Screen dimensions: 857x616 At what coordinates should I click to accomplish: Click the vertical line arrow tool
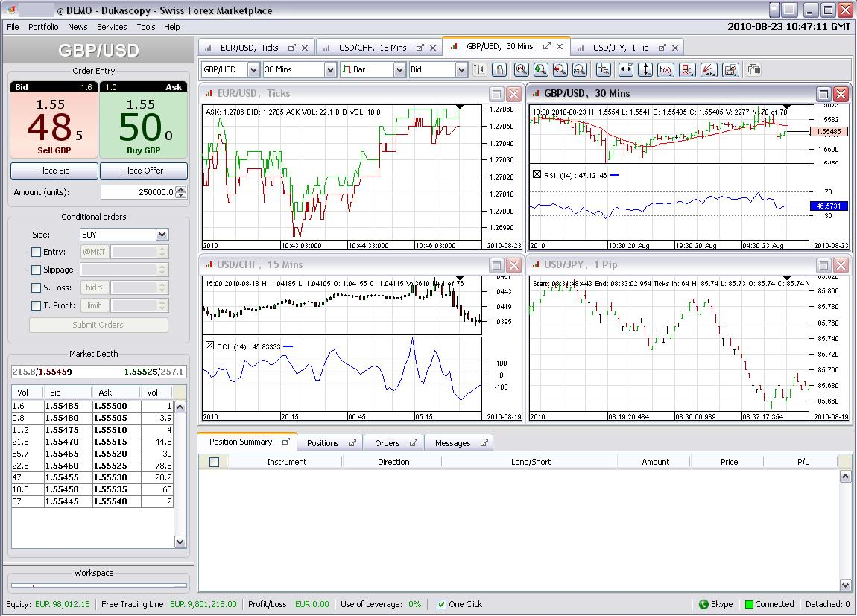645,70
